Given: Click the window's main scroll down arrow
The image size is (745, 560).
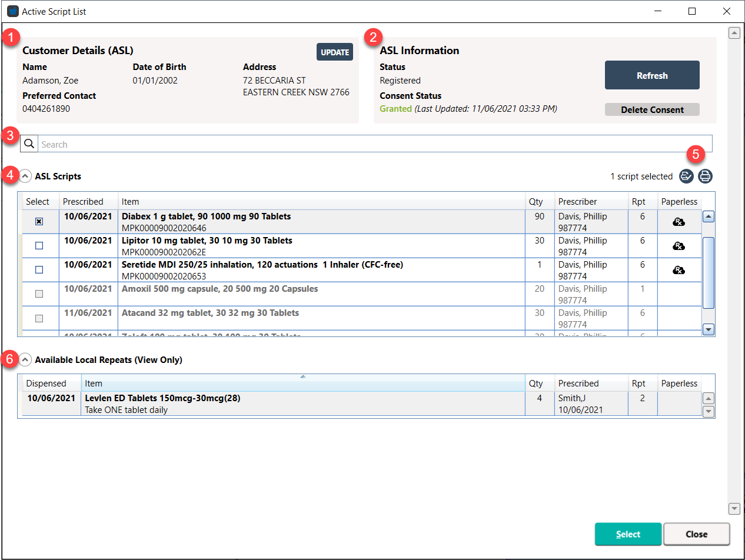Looking at the screenshot, I should (734, 508).
